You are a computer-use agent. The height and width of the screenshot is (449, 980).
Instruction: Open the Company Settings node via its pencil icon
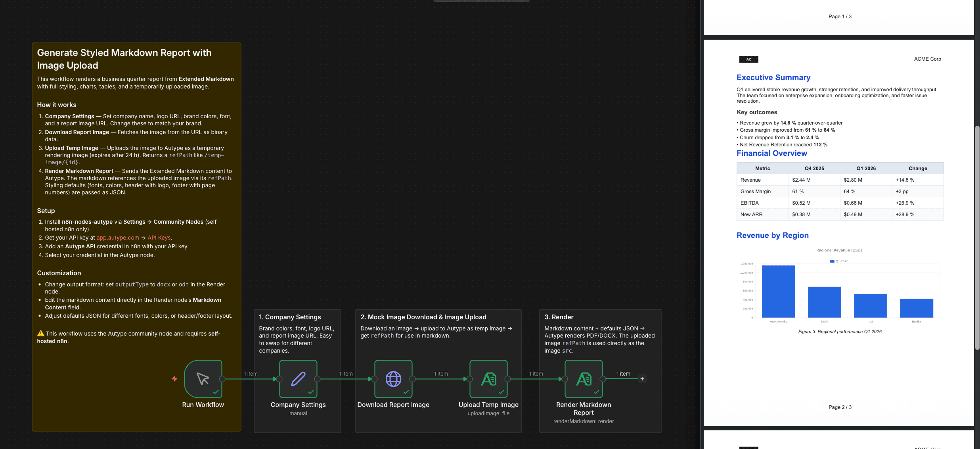(298, 379)
